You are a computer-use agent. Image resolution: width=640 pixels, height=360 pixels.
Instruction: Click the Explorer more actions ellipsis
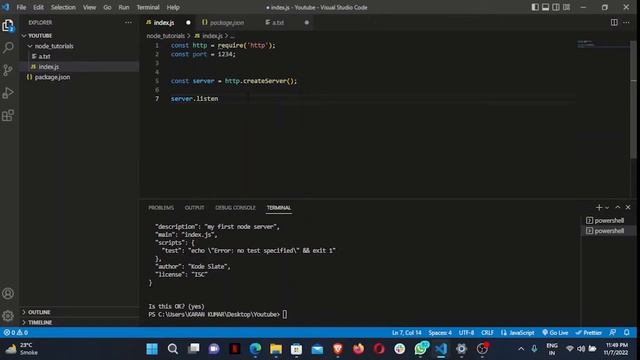tap(128, 22)
